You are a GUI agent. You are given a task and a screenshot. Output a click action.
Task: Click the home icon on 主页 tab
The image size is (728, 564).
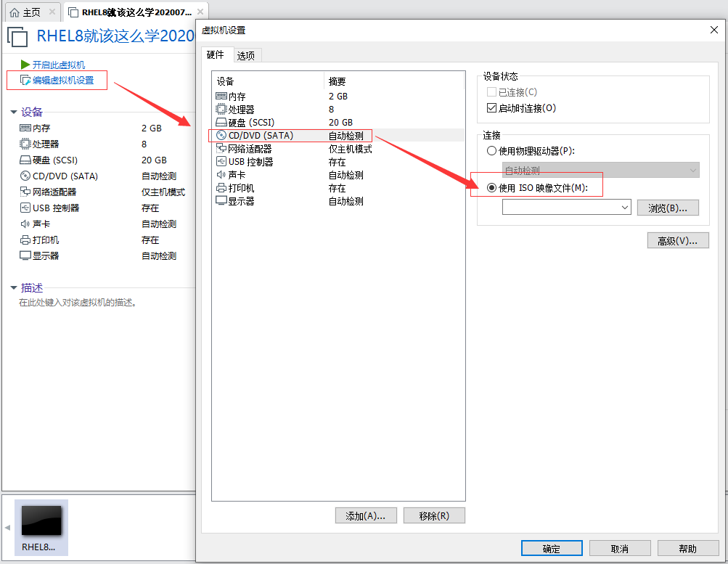point(15,12)
